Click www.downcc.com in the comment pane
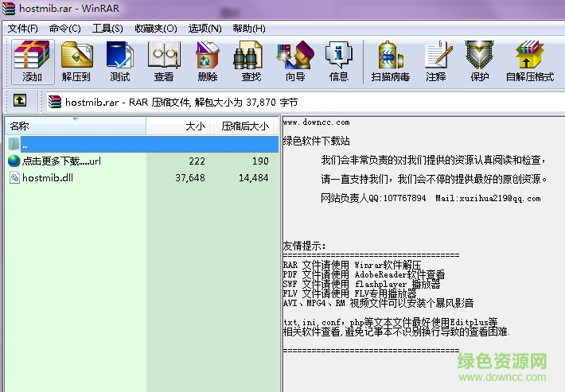 click(317, 122)
